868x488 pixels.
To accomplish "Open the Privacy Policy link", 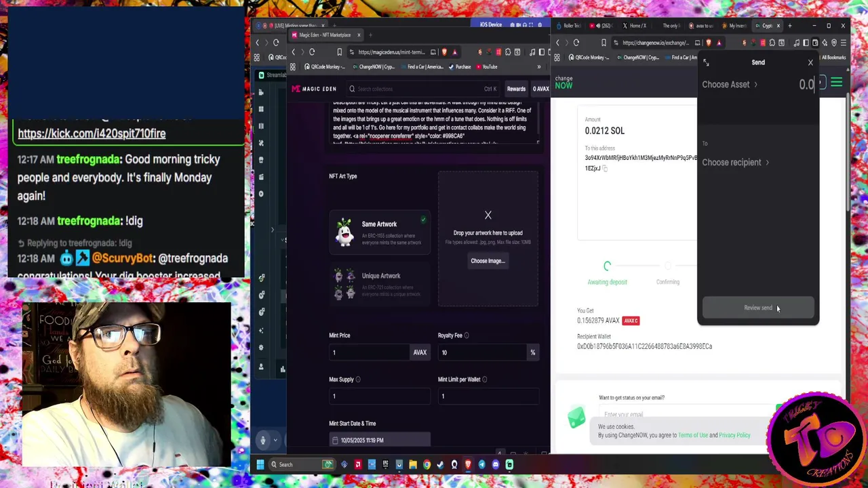I will coord(734,435).
